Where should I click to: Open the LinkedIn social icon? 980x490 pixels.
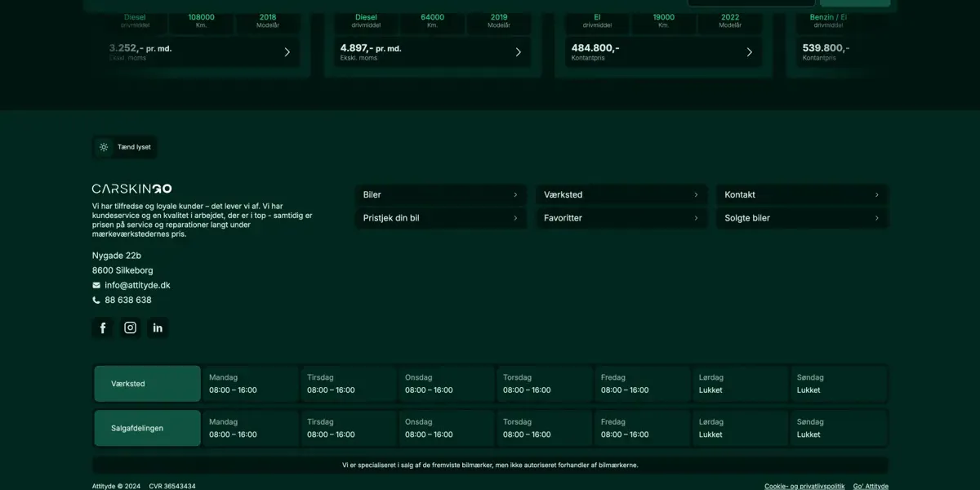click(x=158, y=327)
